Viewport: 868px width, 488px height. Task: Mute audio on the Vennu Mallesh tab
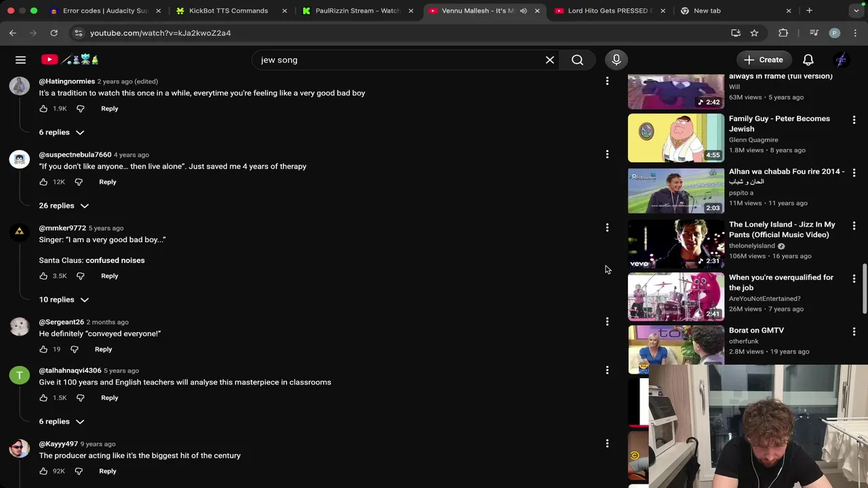click(523, 11)
